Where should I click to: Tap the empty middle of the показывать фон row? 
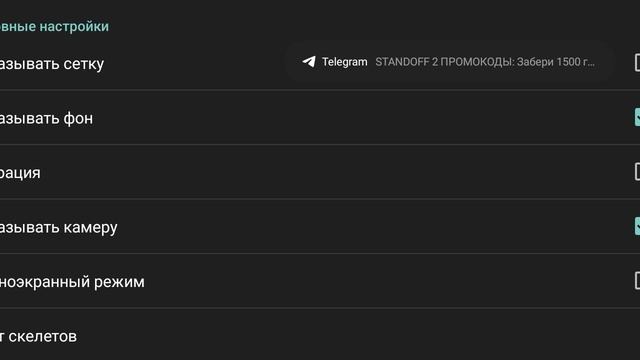pyautogui.click(x=327, y=118)
